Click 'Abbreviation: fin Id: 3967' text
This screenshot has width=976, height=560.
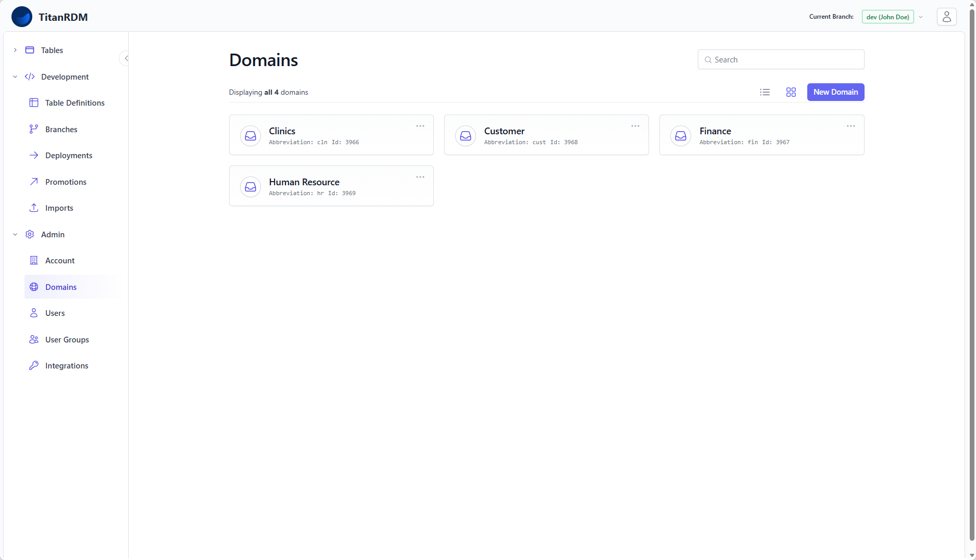click(744, 142)
